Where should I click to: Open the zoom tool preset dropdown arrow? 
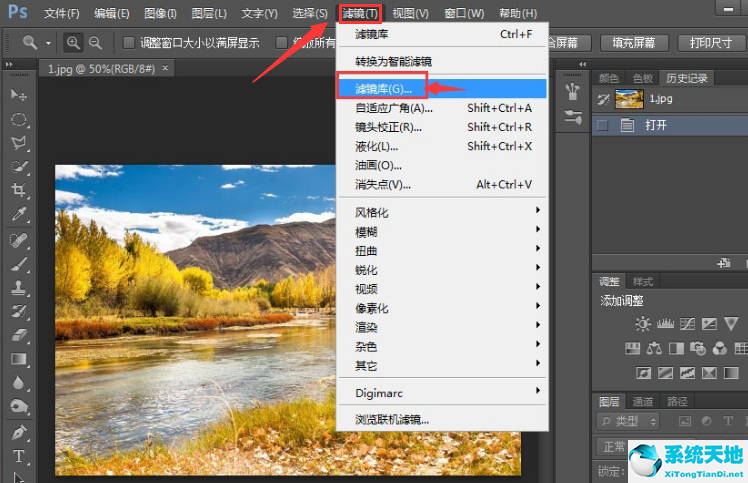click(48, 43)
